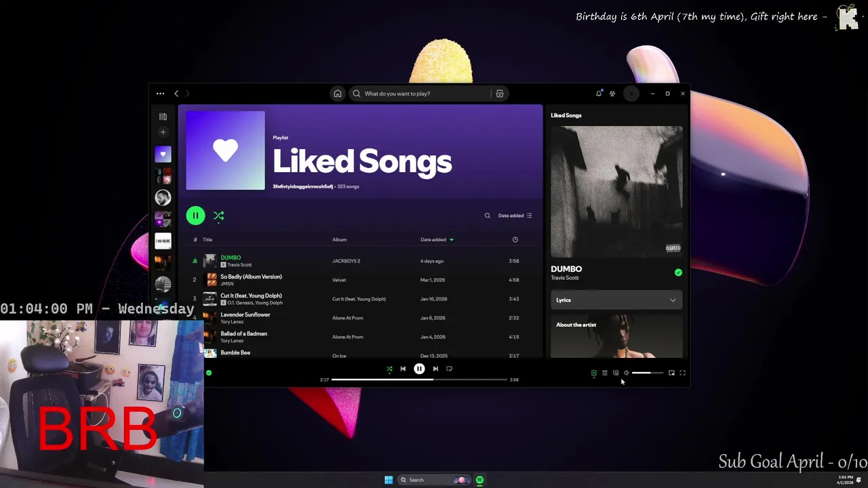868x488 pixels.
Task: Toggle liked checkmark in the bottom player bar
Action: 209,373
